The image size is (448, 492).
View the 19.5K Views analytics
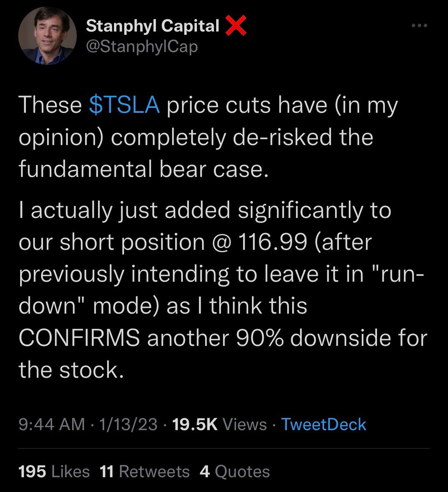(219, 424)
